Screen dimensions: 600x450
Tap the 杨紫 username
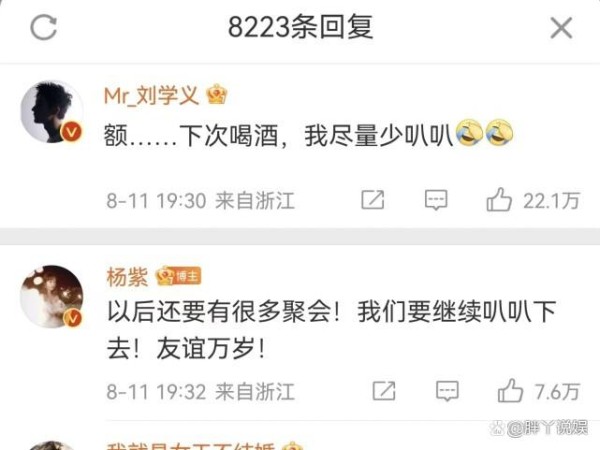127,276
